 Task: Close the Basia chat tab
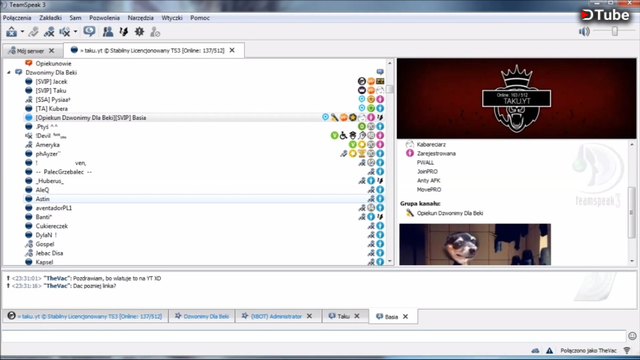coord(405,316)
